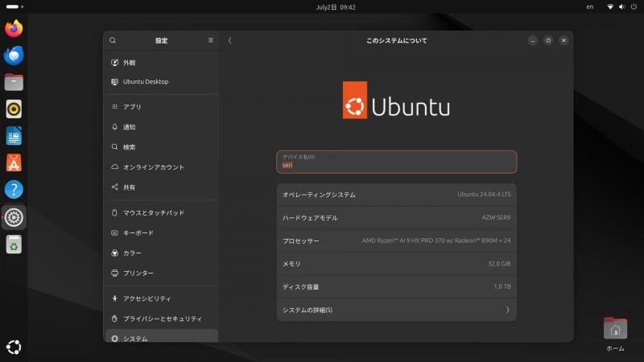
Task: Click the ディスク容量 row label
Action: point(300,287)
